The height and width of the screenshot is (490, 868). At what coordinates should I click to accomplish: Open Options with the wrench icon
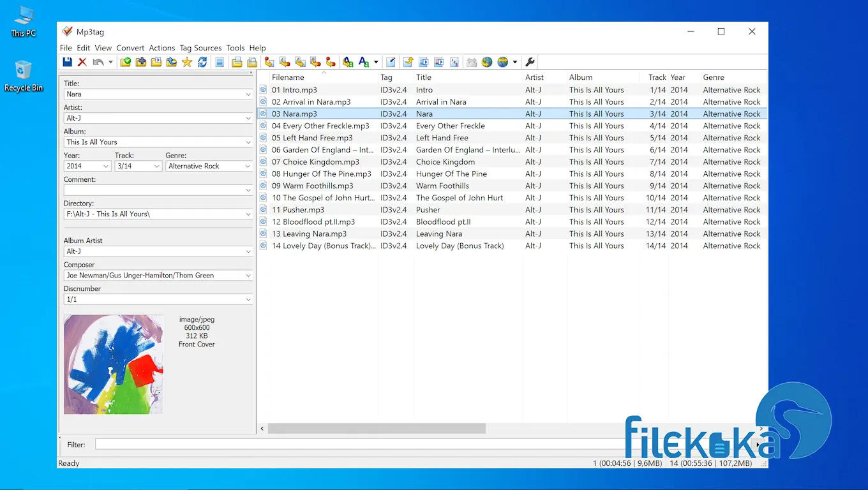point(530,62)
